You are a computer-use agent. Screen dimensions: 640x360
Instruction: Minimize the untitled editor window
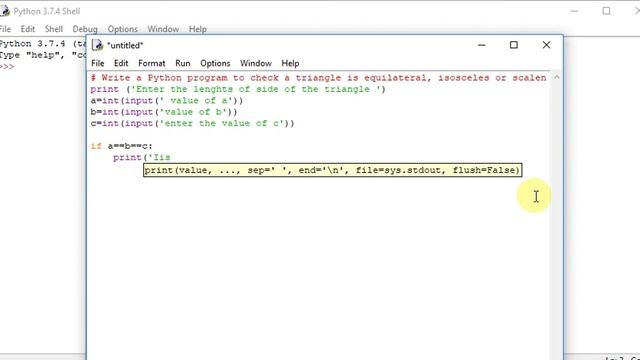point(482,45)
